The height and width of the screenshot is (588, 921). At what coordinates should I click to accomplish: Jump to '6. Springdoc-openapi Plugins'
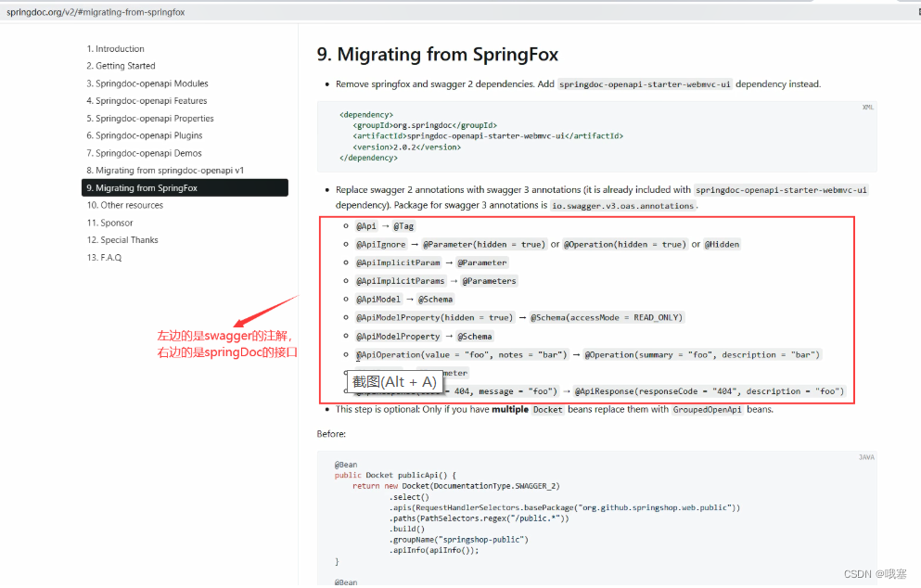[x=145, y=135]
